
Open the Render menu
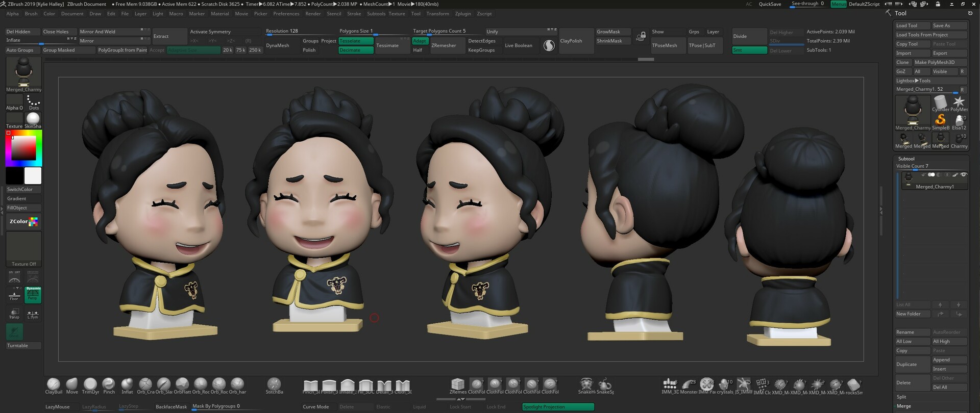point(313,14)
